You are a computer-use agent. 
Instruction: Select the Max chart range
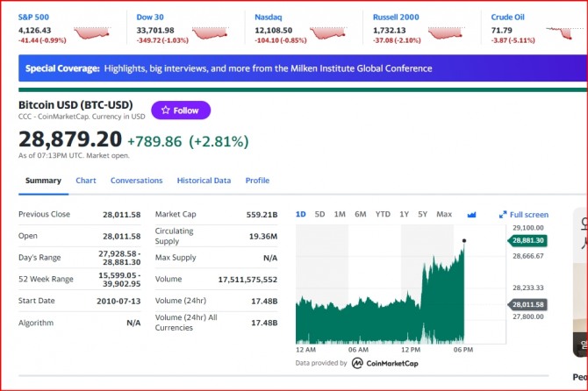444,214
